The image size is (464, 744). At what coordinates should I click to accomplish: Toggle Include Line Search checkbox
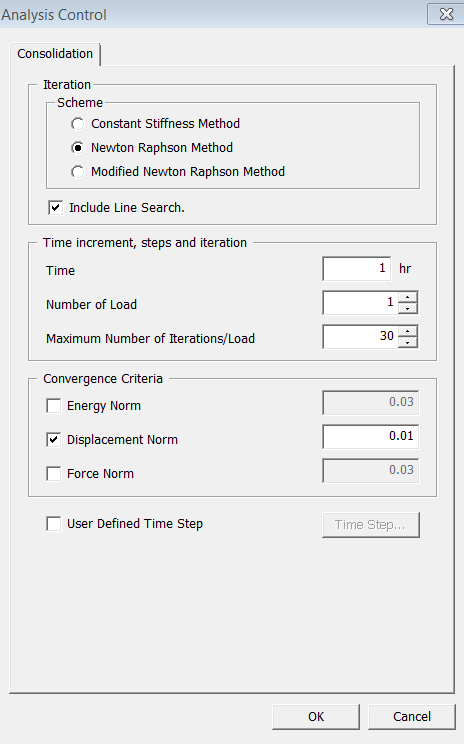coord(56,207)
